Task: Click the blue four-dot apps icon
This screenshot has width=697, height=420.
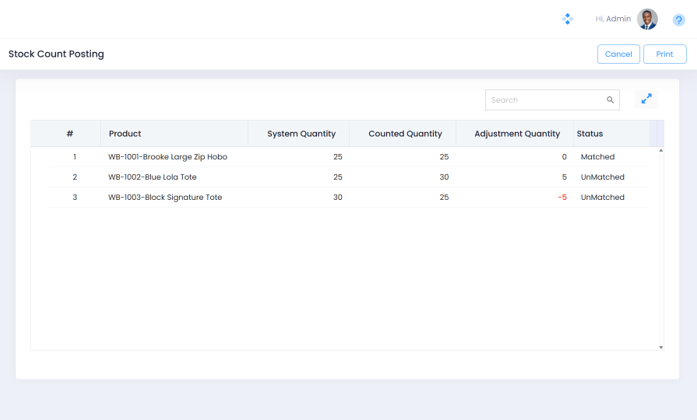Action: 567,19
